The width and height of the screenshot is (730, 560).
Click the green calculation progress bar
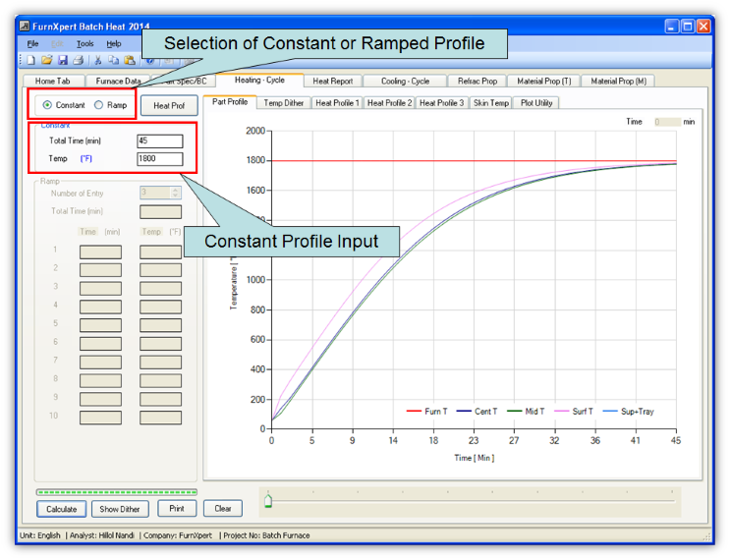pyautogui.click(x=116, y=492)
